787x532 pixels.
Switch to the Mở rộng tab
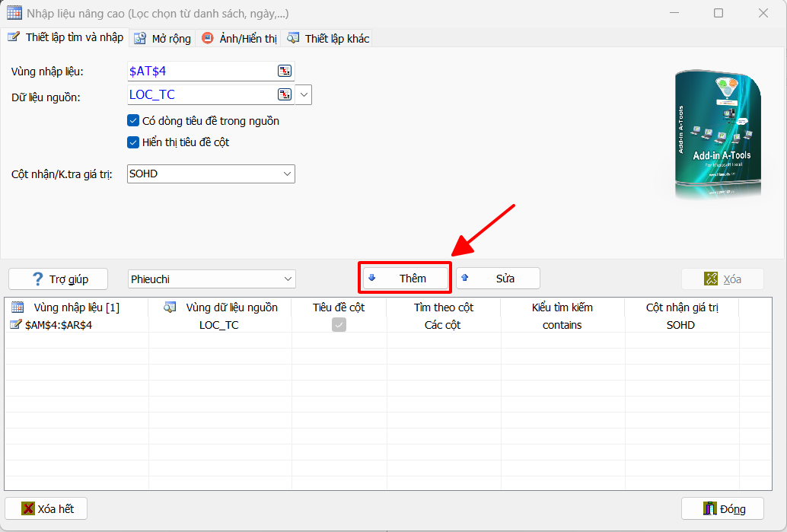click(x=162, y=38)
